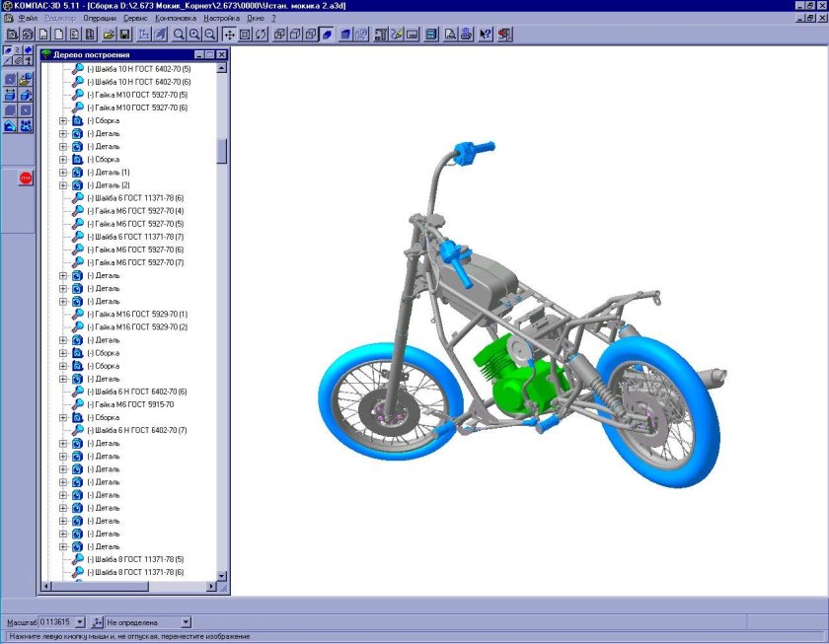Screen dimensions: 829x644
Task: Select the Zoom In magnifier tool
Action: [195, 36]
